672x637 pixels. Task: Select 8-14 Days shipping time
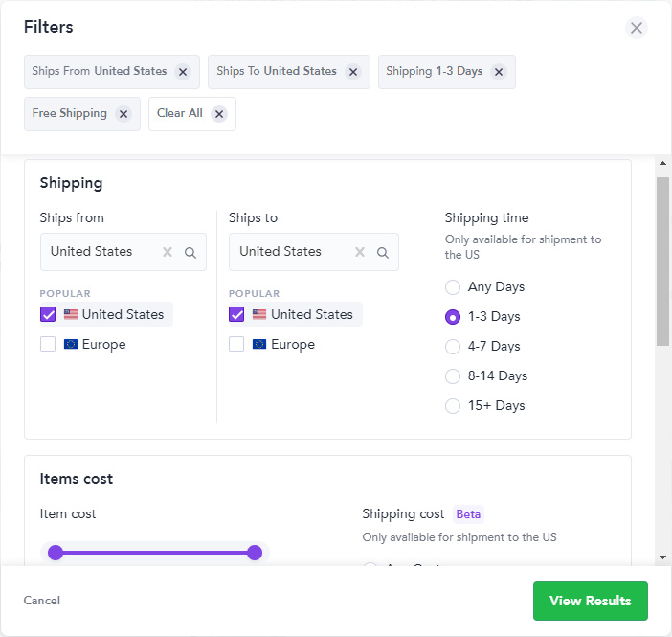pyautogui.click(x=453, y=376)
